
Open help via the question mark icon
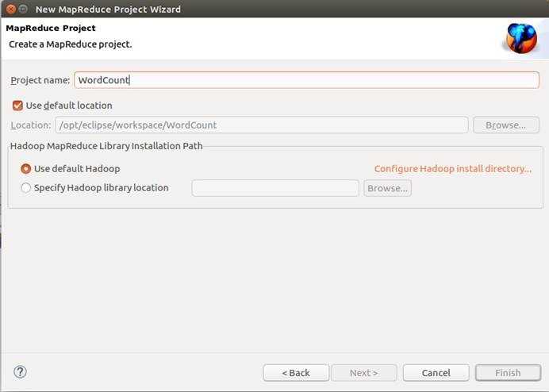click(21, 371)
